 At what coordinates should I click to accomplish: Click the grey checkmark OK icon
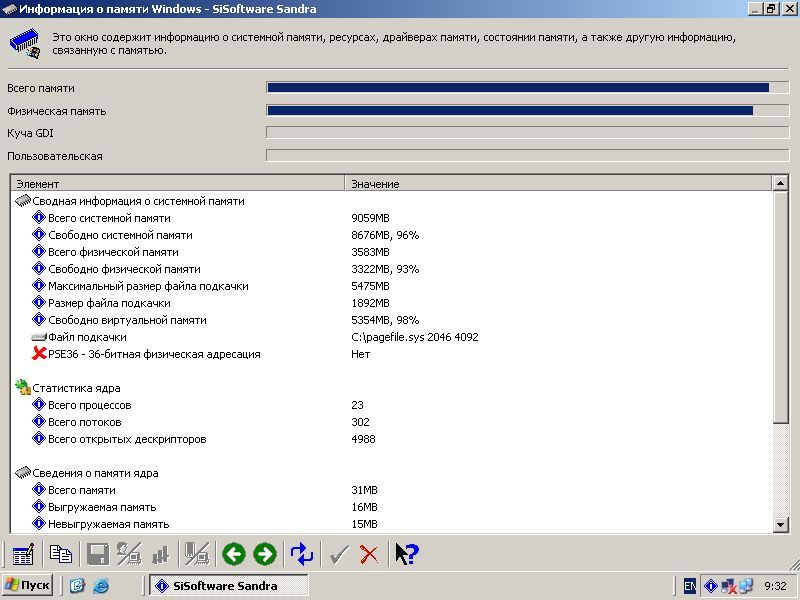pyautogui.click(x=339, y=554)
